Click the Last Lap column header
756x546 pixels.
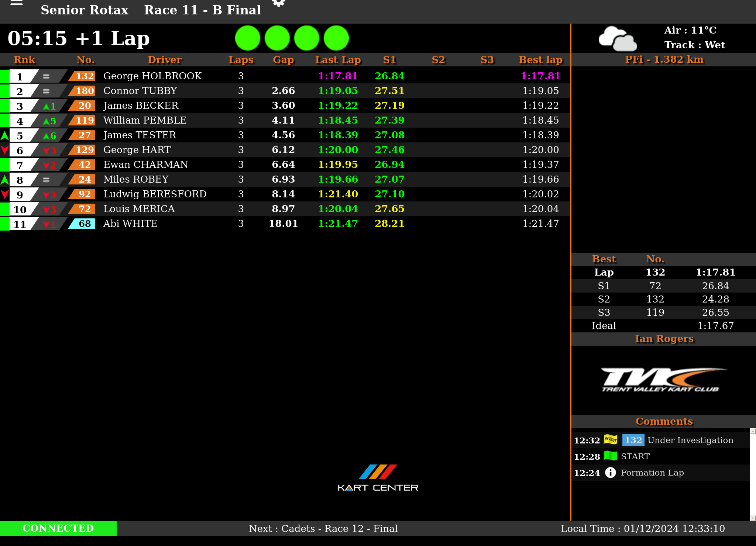338,60
